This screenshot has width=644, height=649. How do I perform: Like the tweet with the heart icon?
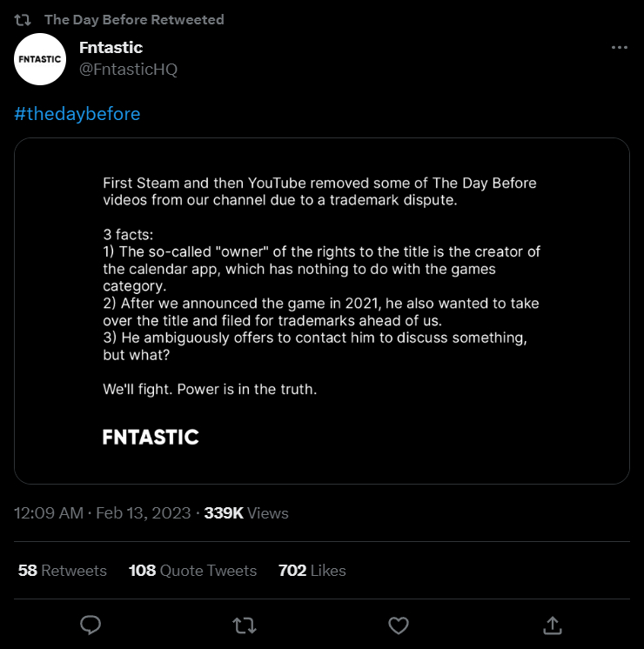398,625
